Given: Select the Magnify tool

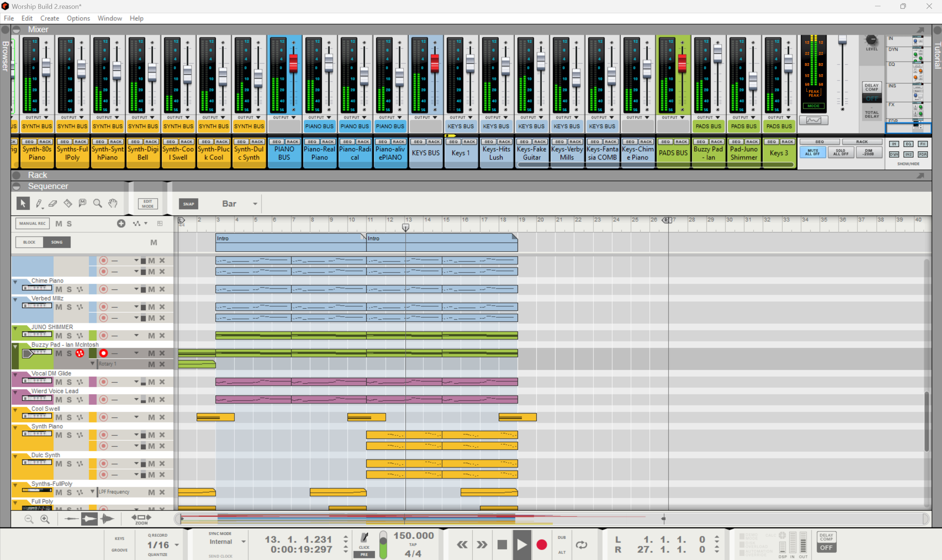Looking at the screenshot, I should tap(98, 204).
